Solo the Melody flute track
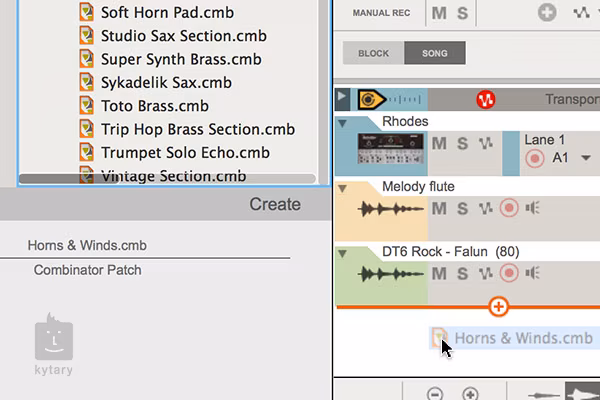Image resolution: width=600 pixels, height=400 pixels. coord(462,209)
